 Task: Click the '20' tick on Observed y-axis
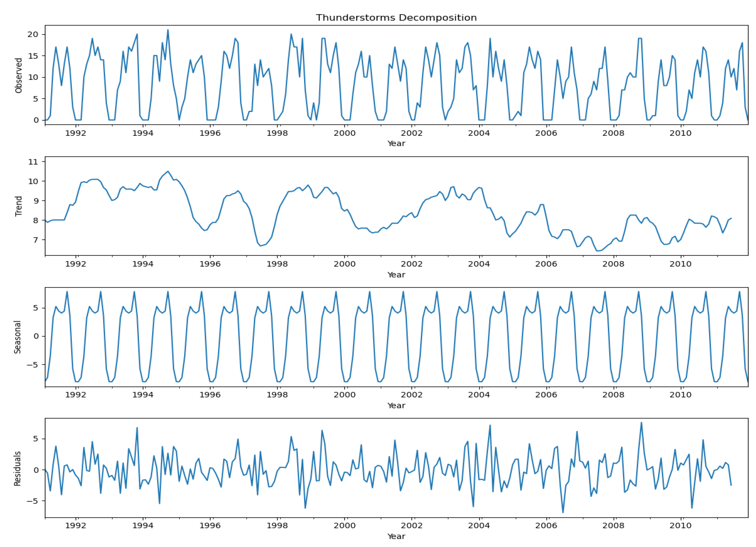33,35
